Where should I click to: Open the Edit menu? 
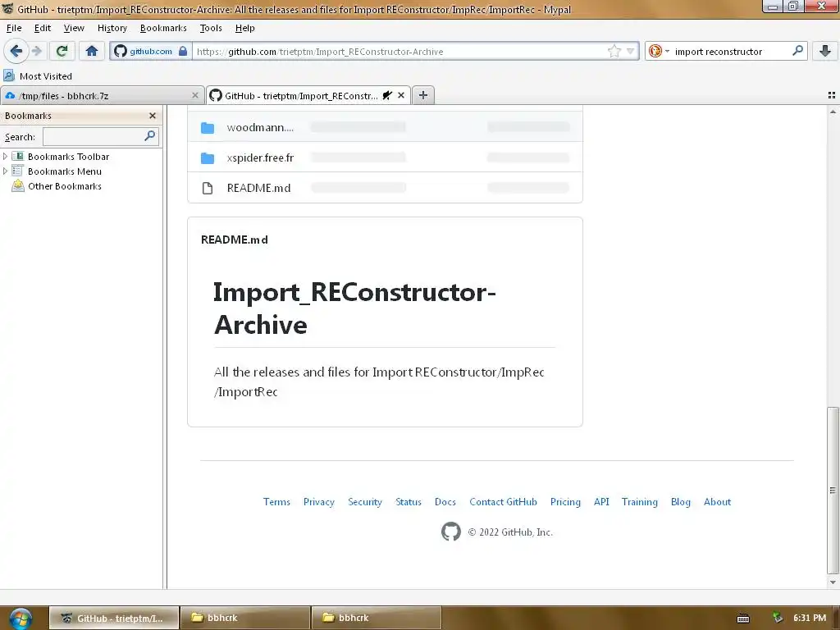[43, 28]
